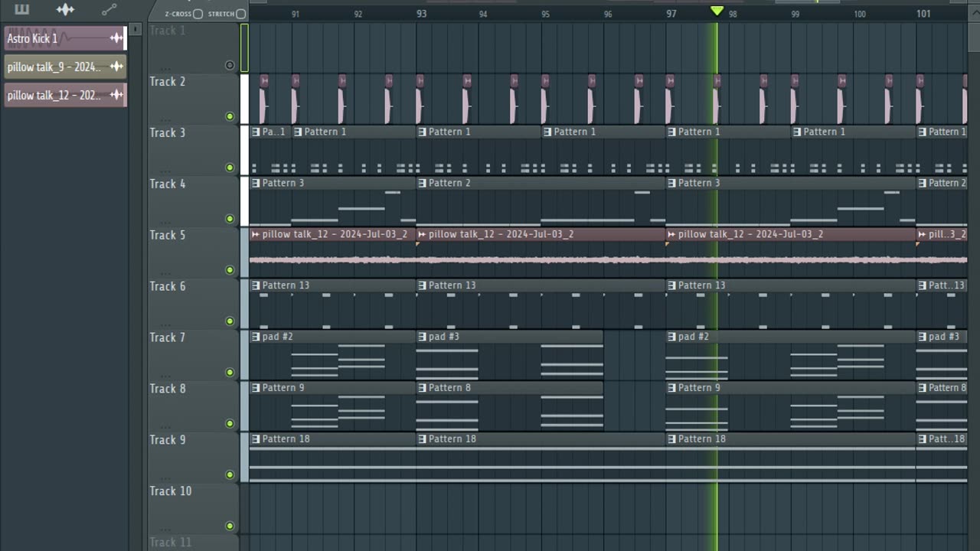
Task: Select the Track 2 header
Action: tap(193, 99)
